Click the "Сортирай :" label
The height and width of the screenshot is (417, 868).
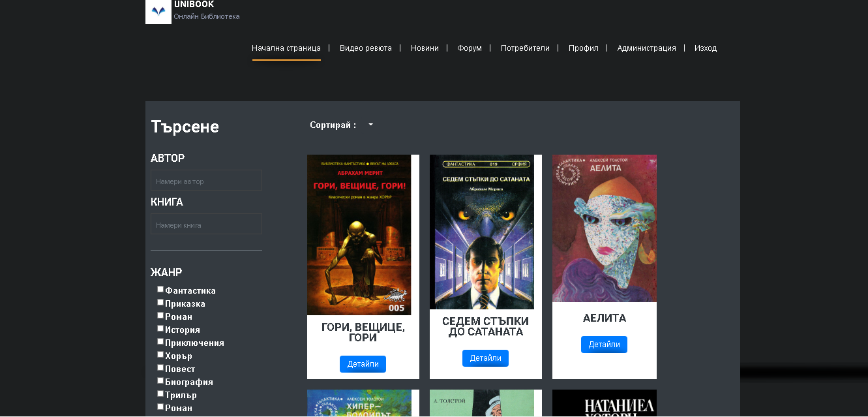[333, 125]
